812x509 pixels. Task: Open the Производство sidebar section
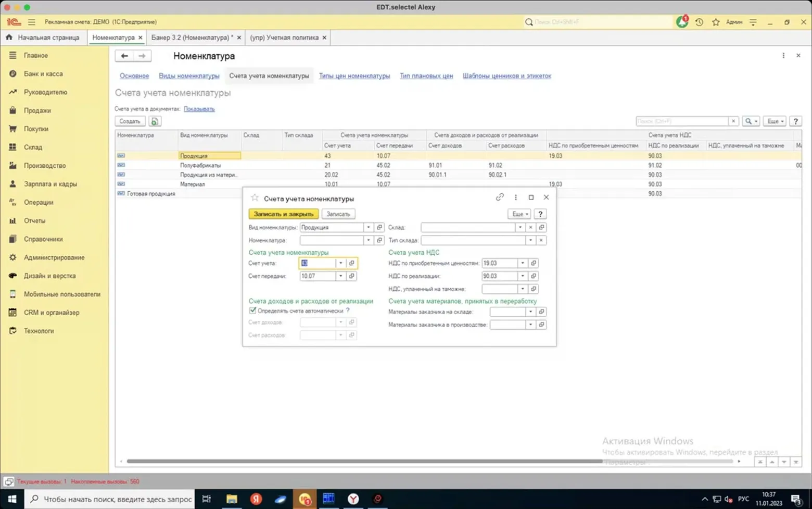(x=45, y=166)
